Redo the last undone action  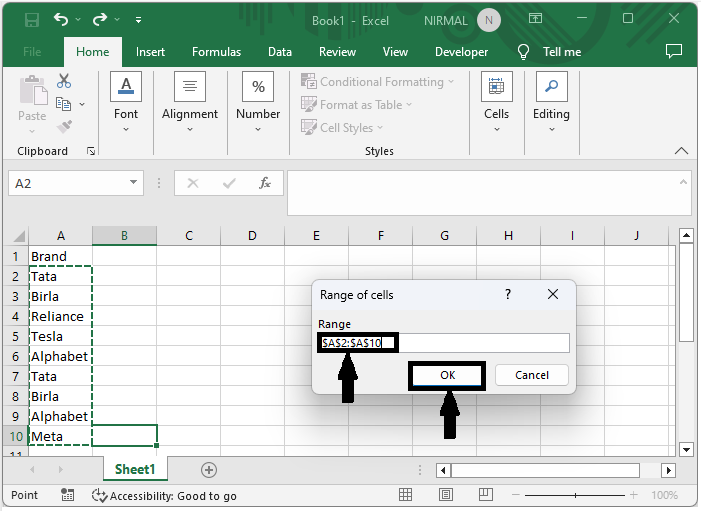pyautogui.click(x=100, y=19)
